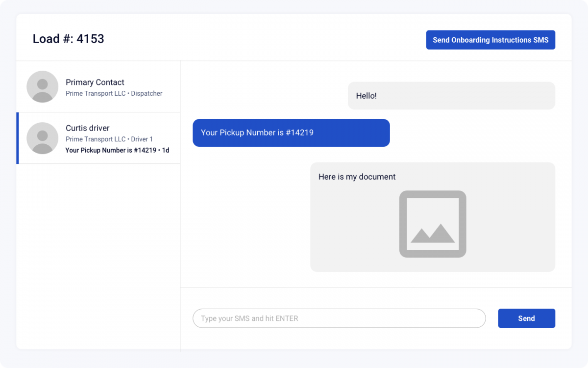Click the image placeholder icon in the document message
Screen dimensions: 588x368
(x=433, y=224)
